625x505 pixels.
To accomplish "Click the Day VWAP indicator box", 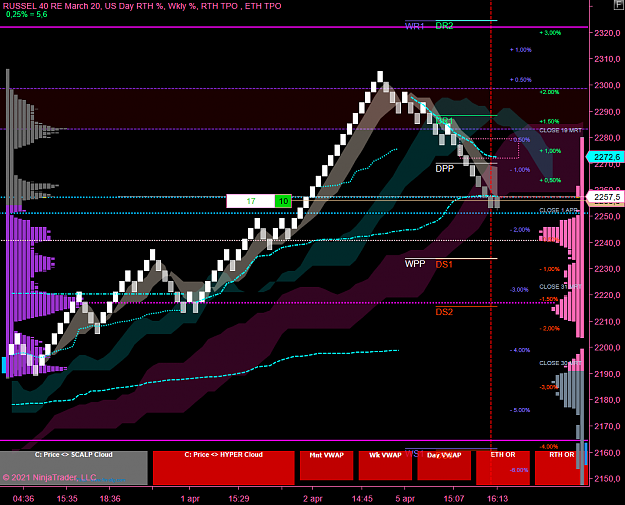I will click(444, 465).
